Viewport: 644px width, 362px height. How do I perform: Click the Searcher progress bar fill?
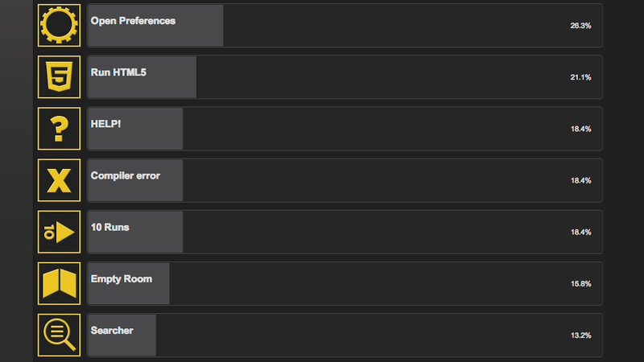click(122, 335)
